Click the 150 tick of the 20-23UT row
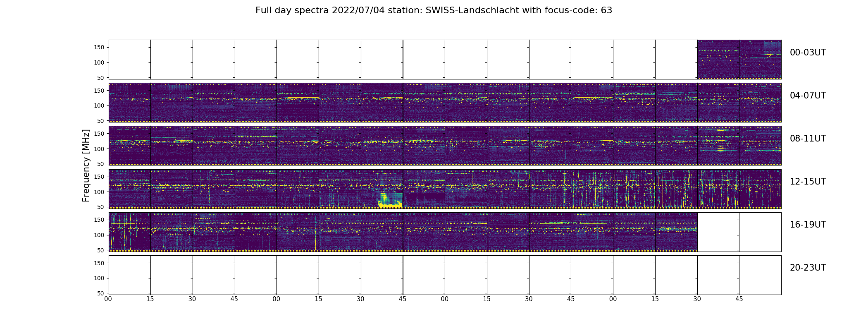Image resolution: width=868 pixels, height=331 pixels. click(99, 263)
